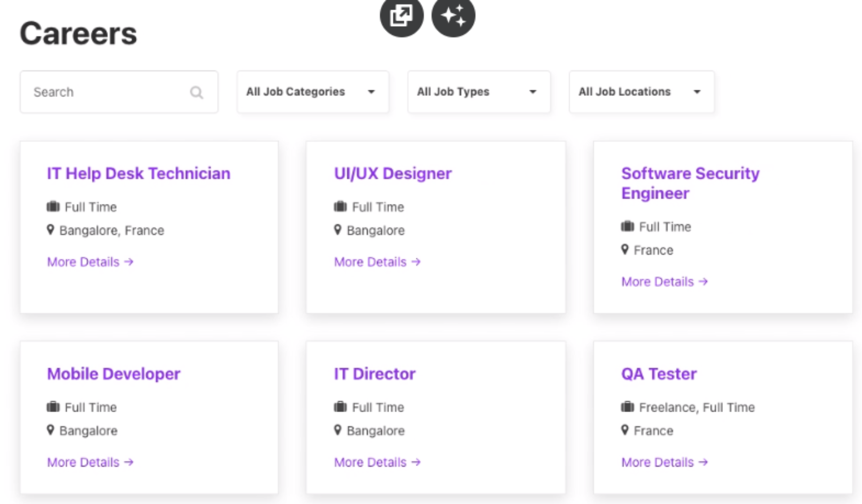Click briefcase icon on Mobile Developer card
Viewport: 862px width, 504px height.
[x=53, y=407]
